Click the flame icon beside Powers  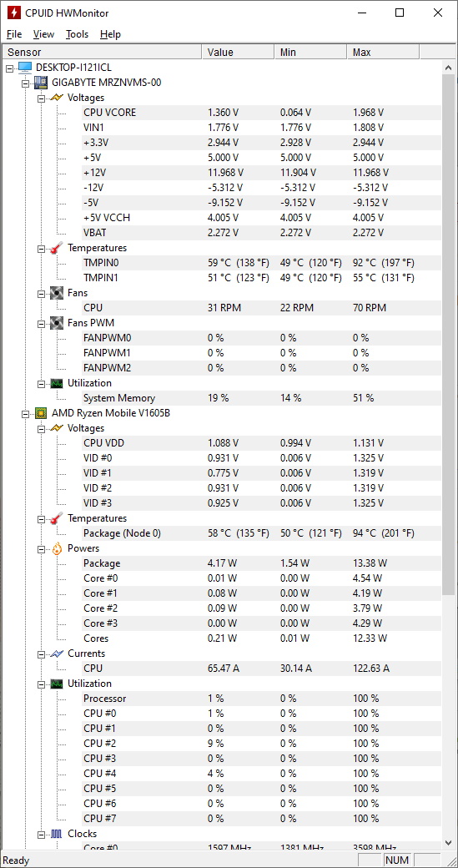[x=57, y=548]
